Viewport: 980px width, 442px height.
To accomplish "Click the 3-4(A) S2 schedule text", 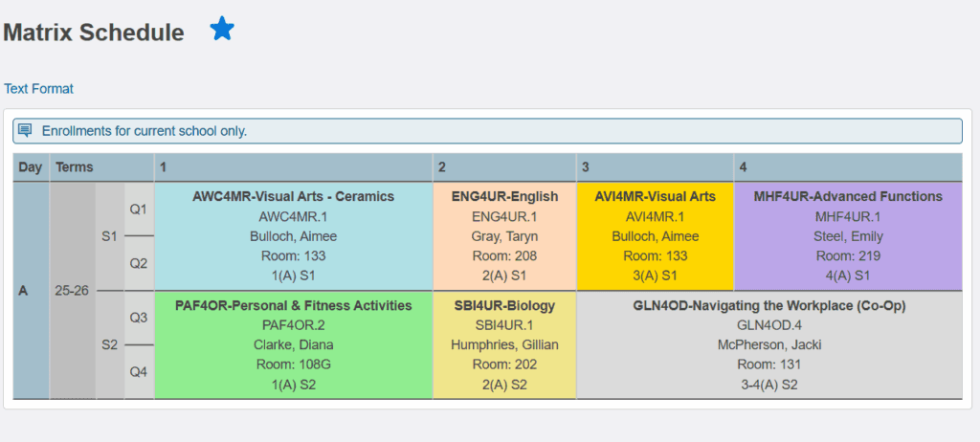I will 769,386.
